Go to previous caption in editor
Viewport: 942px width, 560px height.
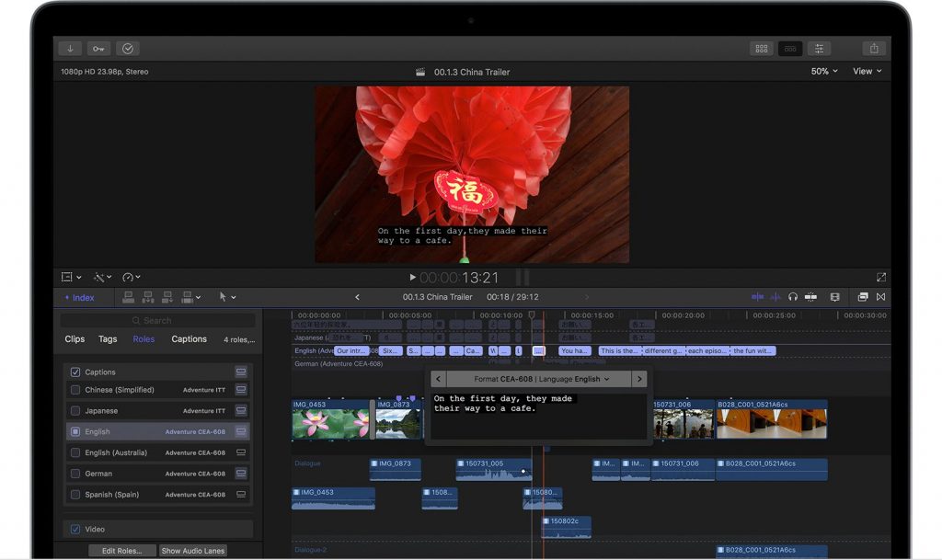pyautogui.click(x=438, y=379)
